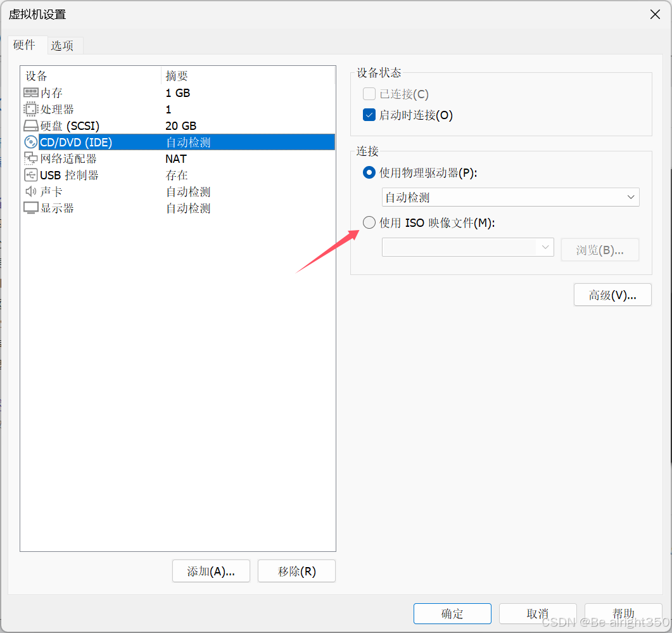The image size is (672, 633).
Task: Click the 硬盘 (SCSI) hard disk icon
Action: pos(30,125)
